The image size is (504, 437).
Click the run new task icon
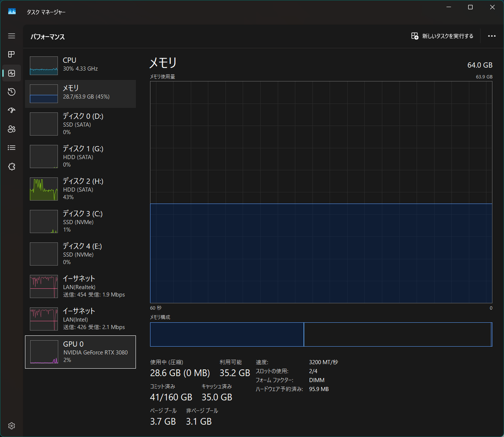click(x=415, y=36)
